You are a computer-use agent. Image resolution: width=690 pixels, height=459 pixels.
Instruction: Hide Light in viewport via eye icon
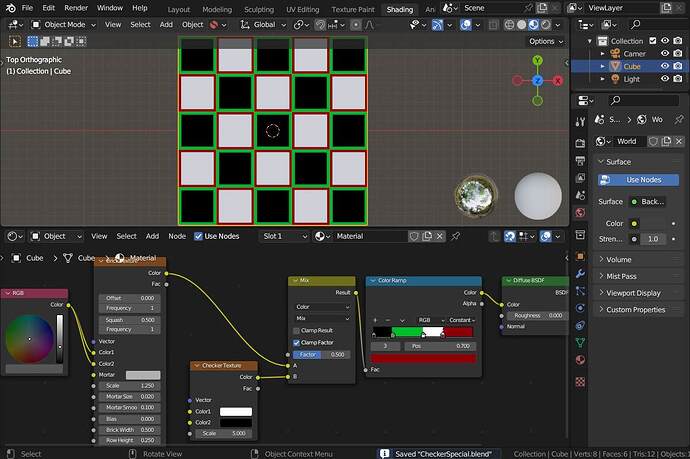click(x=665, y=79)
